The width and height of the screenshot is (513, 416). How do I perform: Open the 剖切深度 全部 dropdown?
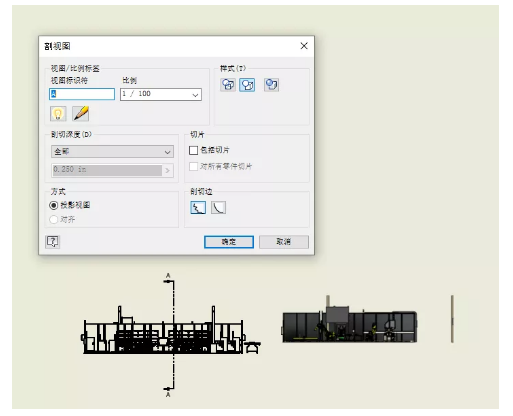coord(112,152)
